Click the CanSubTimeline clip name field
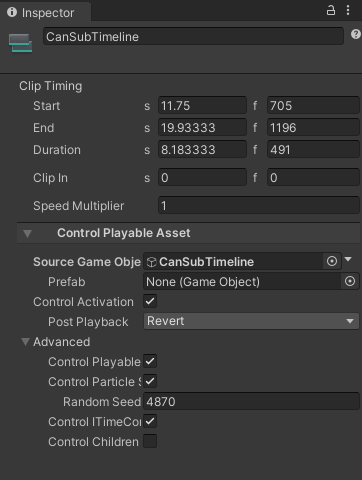The image size is (362, 480). pyautogui.click(x=193, y=36)
